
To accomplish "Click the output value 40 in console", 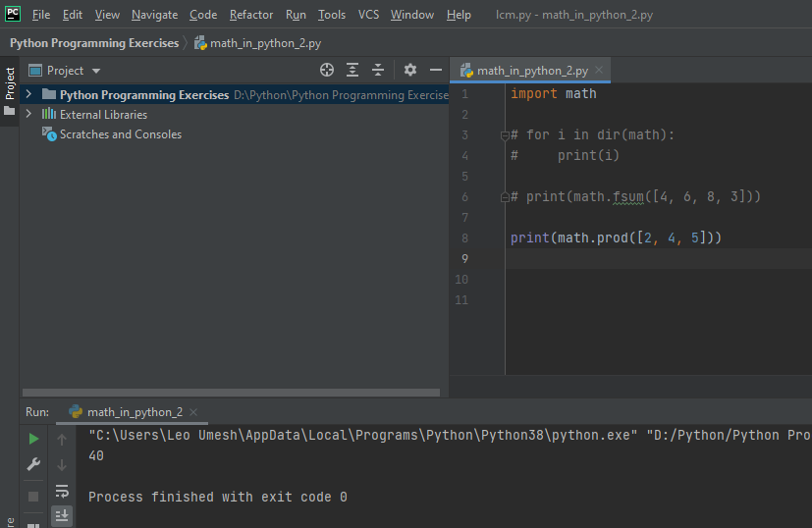I will 96,455.
